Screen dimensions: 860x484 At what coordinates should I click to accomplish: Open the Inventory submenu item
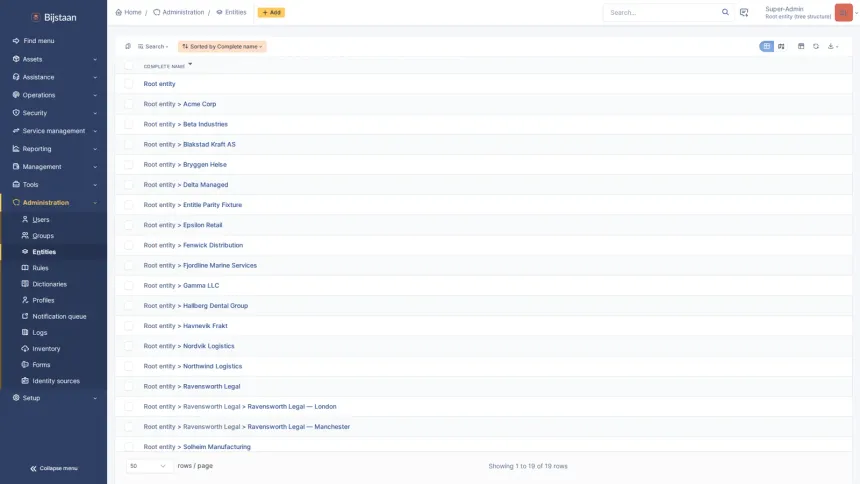point(46,348)
